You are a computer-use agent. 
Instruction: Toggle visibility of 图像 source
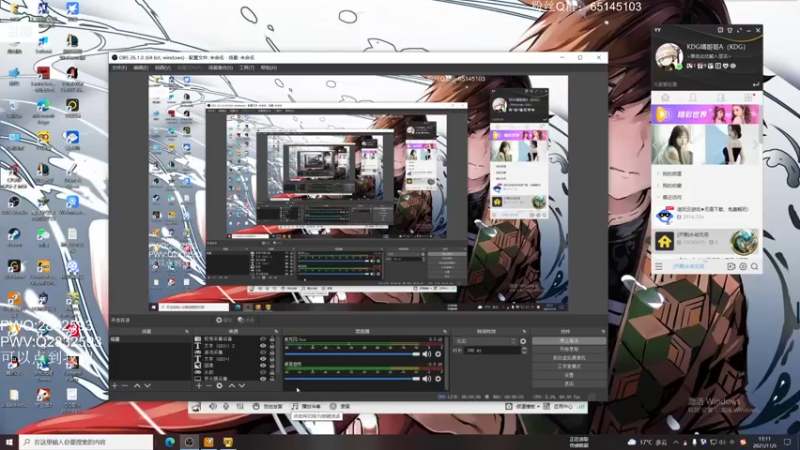coord(263,365)
